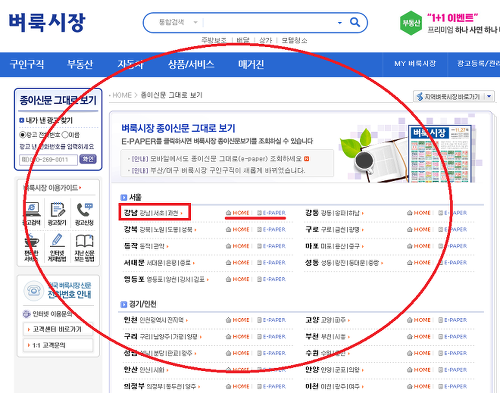Open E-PAPER for the 강남 row

271,213
